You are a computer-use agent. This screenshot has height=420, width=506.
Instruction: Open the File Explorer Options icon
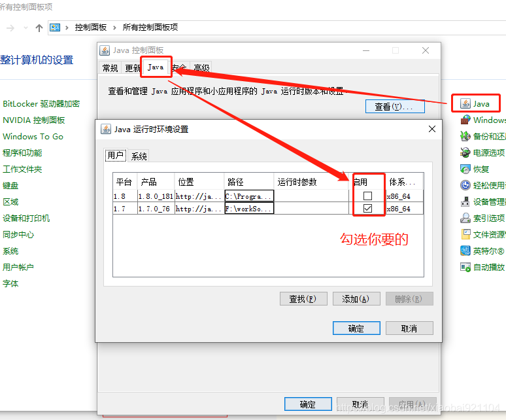(x=465, y=234)
